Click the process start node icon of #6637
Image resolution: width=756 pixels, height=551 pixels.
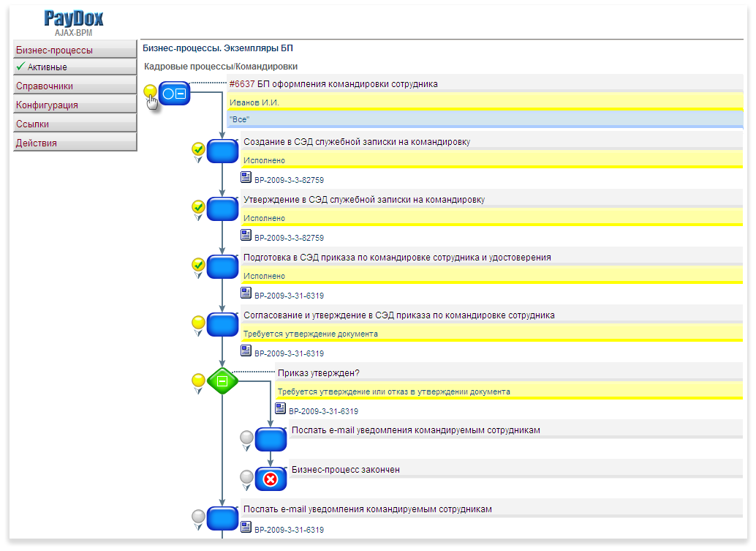(x=174, y=94)
